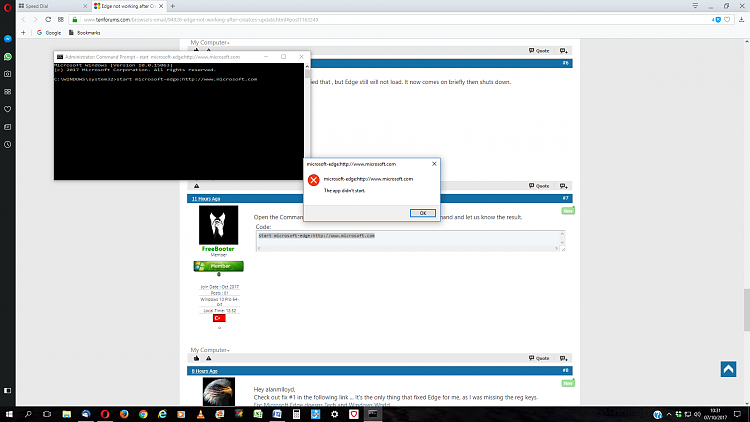Image resolution: width=750 pixels, height=422 pixels.
Task: Give thumbs up to FreeBooter's post
Action: tap(197, 358)
